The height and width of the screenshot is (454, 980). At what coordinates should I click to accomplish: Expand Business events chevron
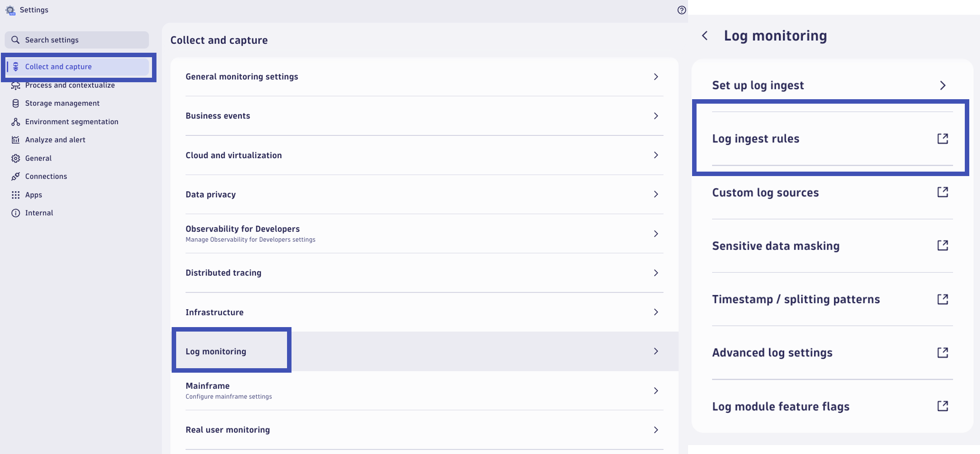coord(656,116)
